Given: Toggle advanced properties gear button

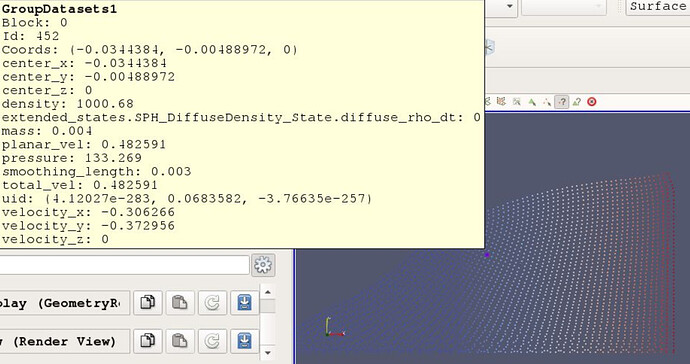Looking at the screenshot, I should [263, 265].
